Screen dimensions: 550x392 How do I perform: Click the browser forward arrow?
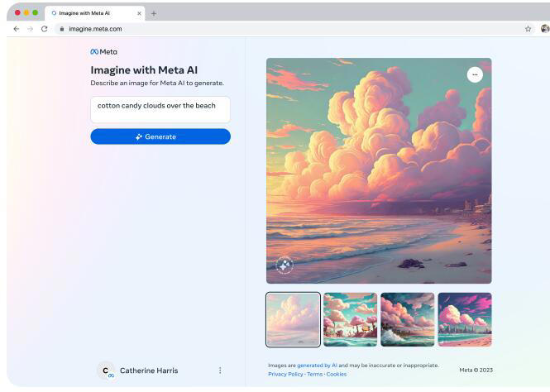tap(30, 29)
